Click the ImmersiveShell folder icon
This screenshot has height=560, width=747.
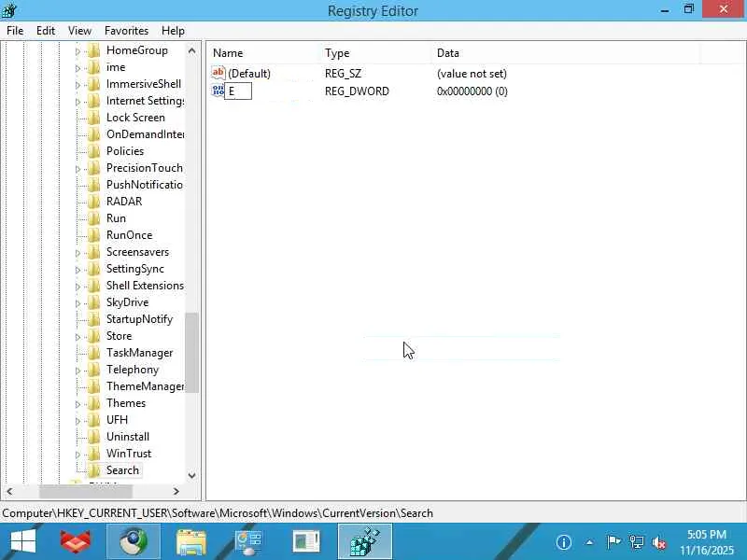[94, 84]
